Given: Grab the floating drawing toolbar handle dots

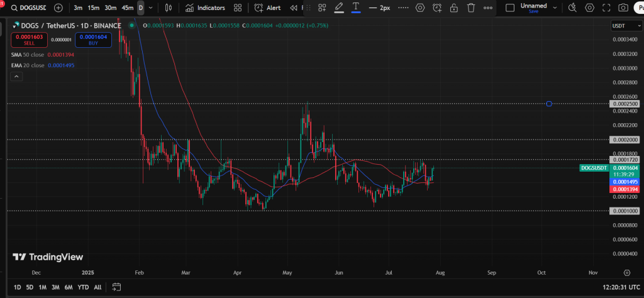Looking at the screenshot, I should [x=309, y=8].
